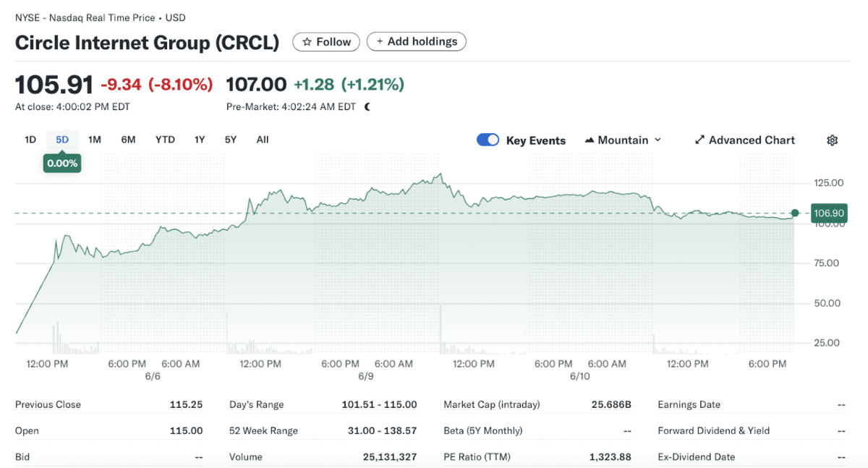Click the Mountain chart type icon
Screen dimensions: 868x468
589,140
